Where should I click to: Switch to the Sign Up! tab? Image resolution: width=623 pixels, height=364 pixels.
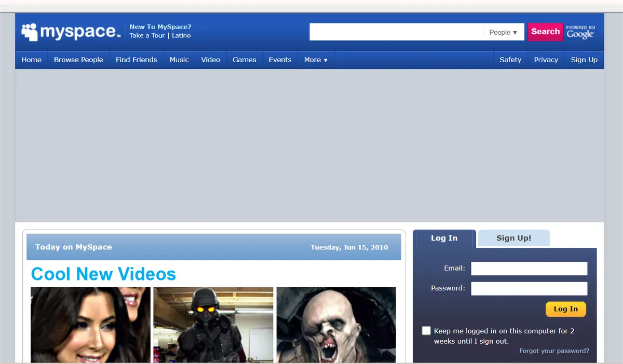coord(513,238)
